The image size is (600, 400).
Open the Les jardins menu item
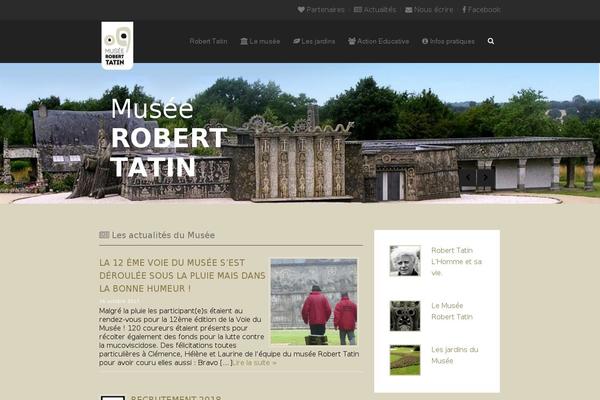click(x=318, y=41)
